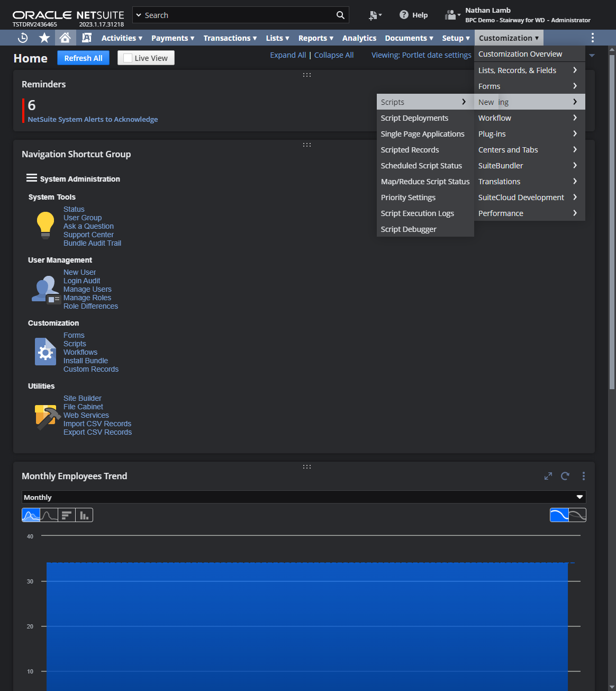616x691 pixels.
Task: Click the Expand All link
Action: pyautogui.click(x=288, y=55)
